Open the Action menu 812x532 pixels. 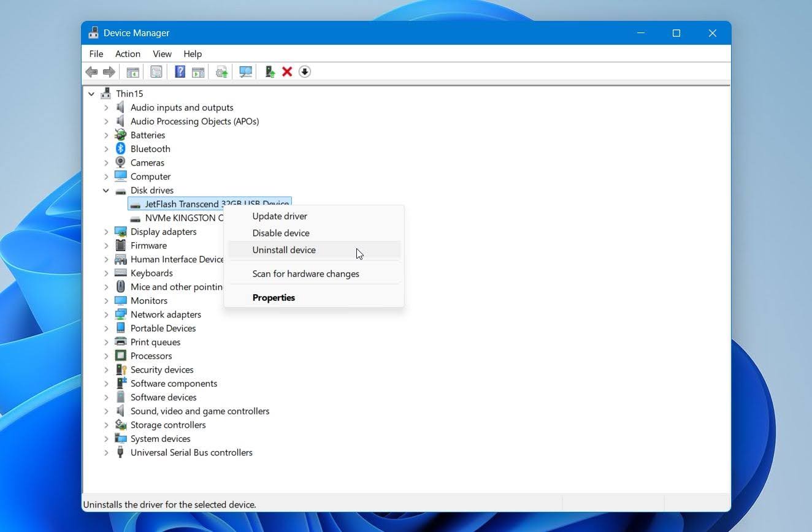(128, 54)
